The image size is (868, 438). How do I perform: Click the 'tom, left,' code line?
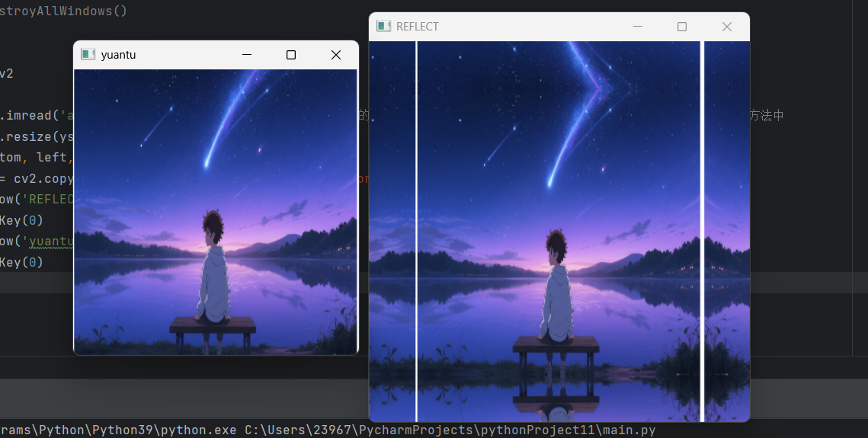click(x=37, y=158)
